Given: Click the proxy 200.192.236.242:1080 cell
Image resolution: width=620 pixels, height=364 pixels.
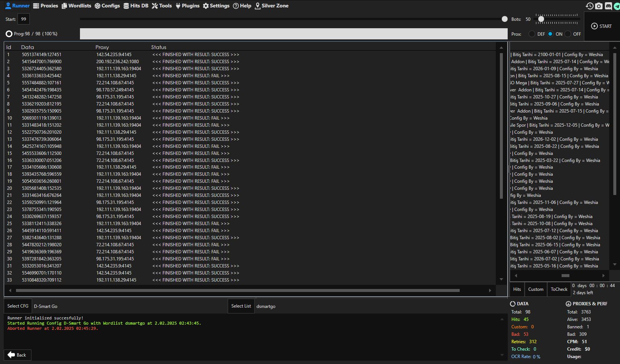Looking at the screenshot, I should point(118,62).
